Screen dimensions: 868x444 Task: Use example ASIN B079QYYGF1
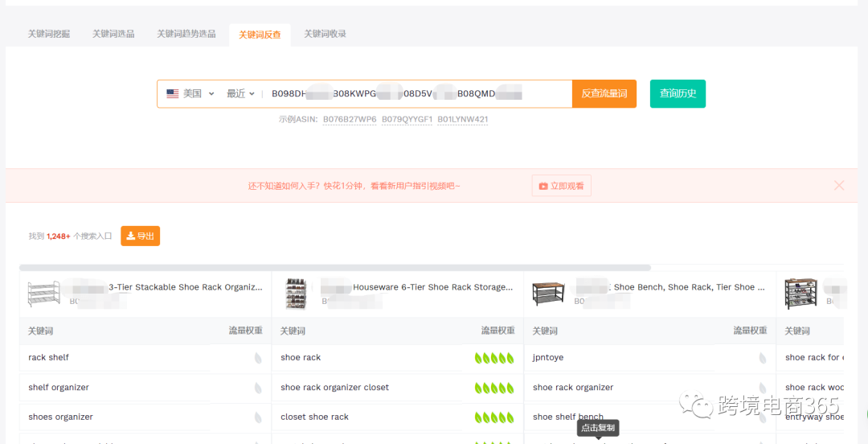(407, 119)
